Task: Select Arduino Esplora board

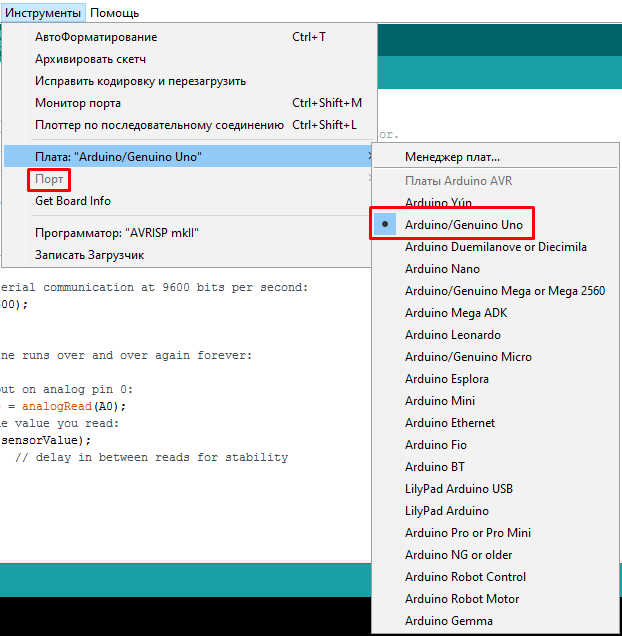Action: (496, 378)
